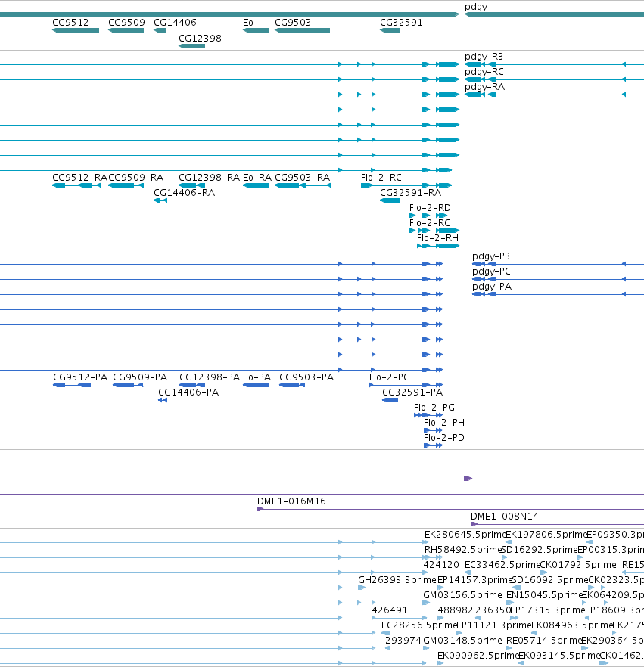The height and width of the screenshot is (667, 644).
Task: Select the CG12398 gene bar
Action: click(192, 46)
